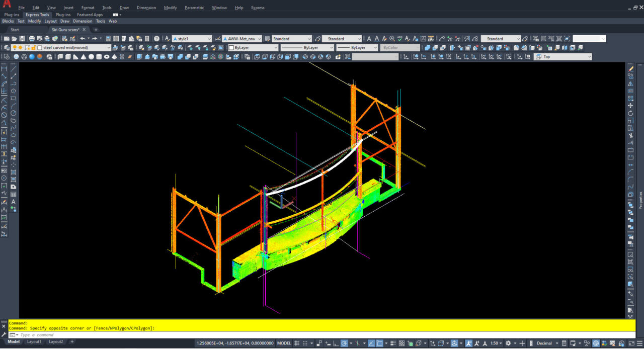644x349 pixels.
Task: Switch to the Layout1 tab
Action: 34,342
